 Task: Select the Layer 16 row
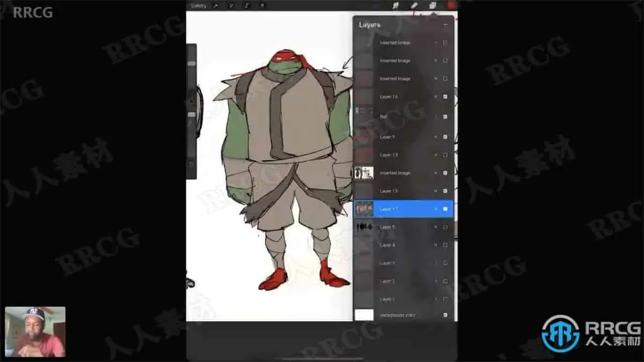click(404, 97)
